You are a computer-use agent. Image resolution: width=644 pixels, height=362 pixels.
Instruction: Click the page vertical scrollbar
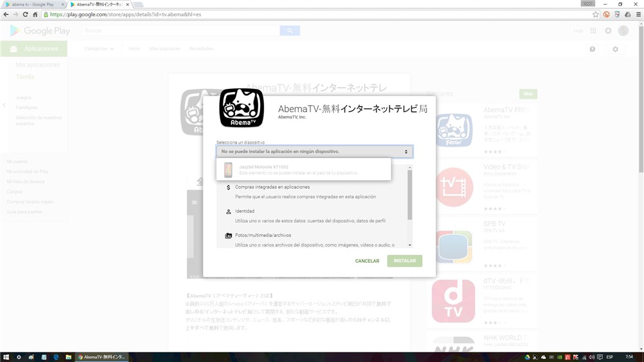pos(641,99)
